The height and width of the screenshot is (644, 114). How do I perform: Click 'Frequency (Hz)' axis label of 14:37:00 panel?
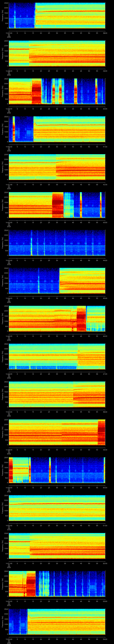coord(3,16)
